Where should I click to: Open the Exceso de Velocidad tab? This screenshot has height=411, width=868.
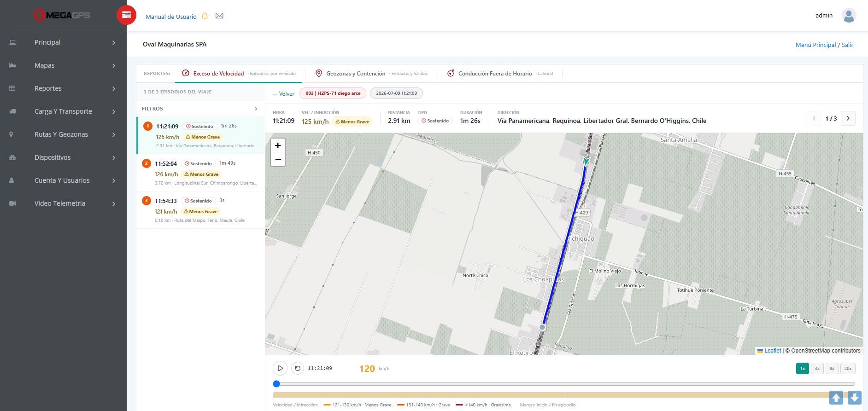point(239,73)
